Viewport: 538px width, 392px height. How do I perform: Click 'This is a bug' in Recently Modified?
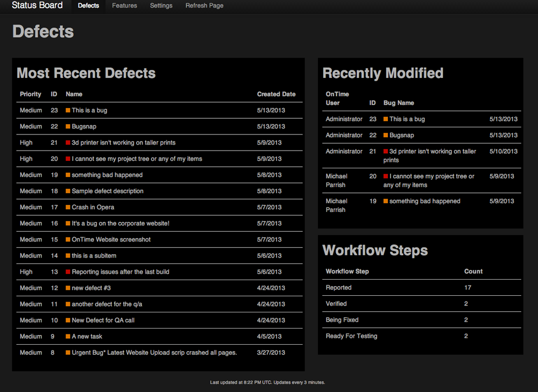407,119
